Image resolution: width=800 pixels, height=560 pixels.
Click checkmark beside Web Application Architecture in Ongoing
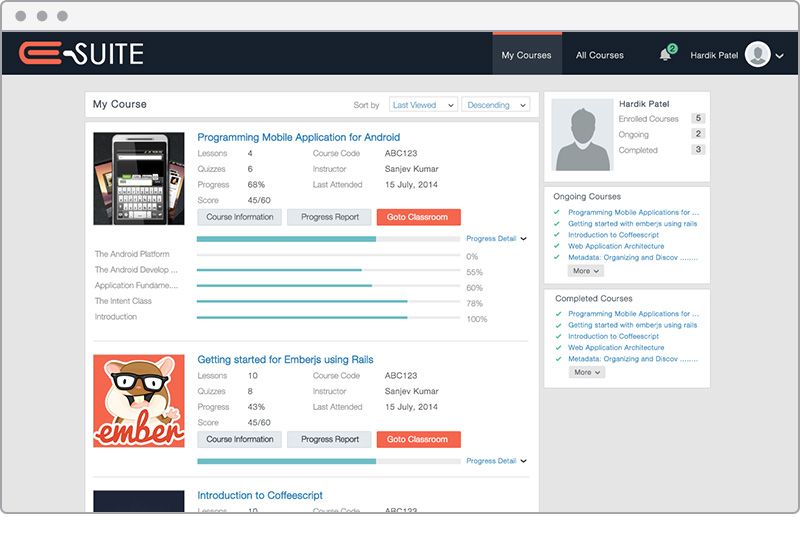point(557,246)
